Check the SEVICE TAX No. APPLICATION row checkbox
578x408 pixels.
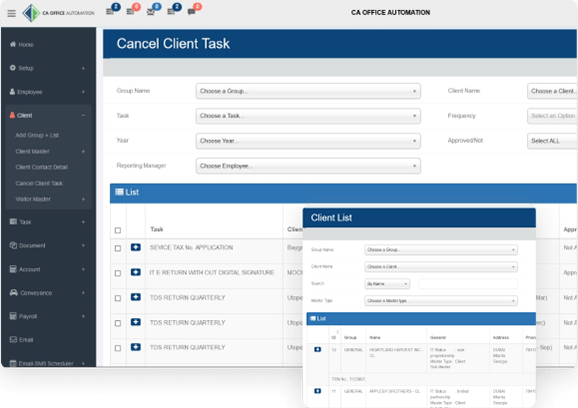(x=118, y=248)
